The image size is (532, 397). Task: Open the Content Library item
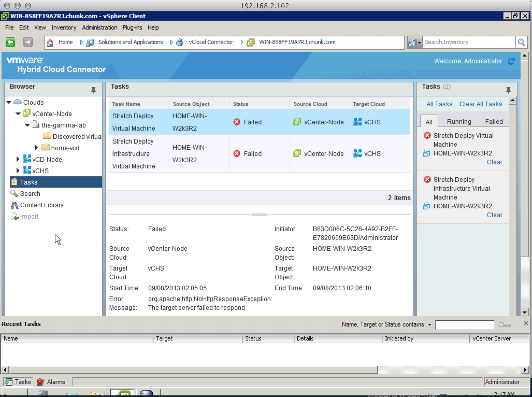(x=41, y=205)
